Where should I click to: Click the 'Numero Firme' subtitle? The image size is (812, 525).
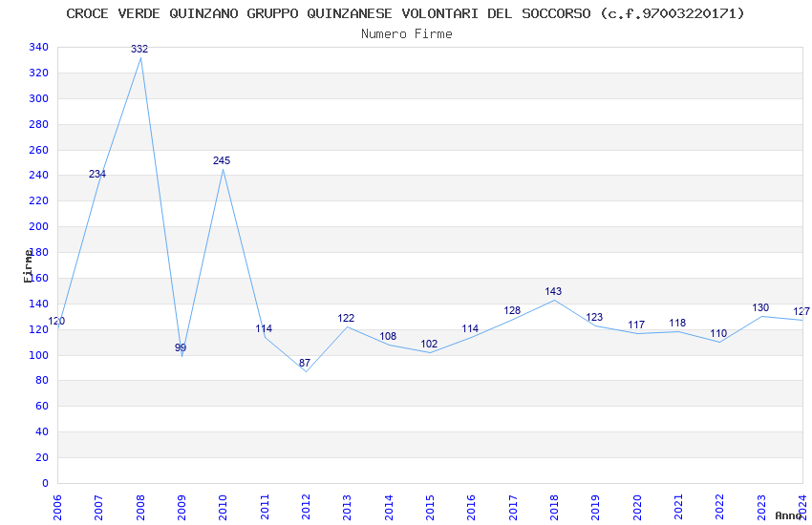tap(407, 33)
